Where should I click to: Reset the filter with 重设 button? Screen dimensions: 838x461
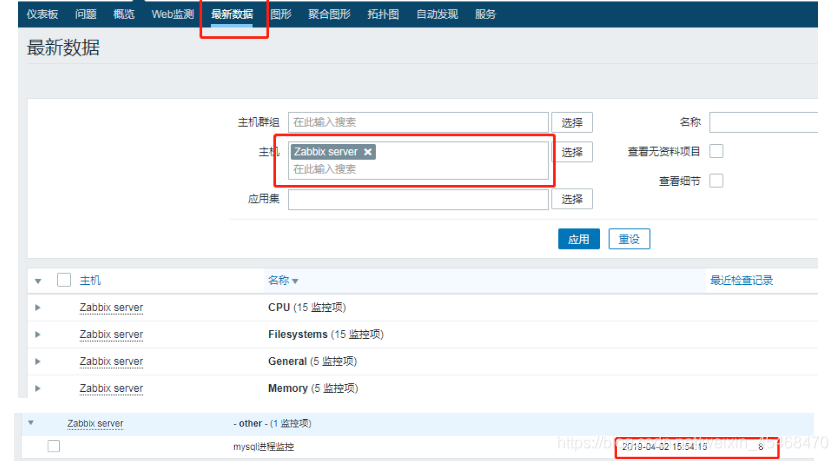point(629,239)
